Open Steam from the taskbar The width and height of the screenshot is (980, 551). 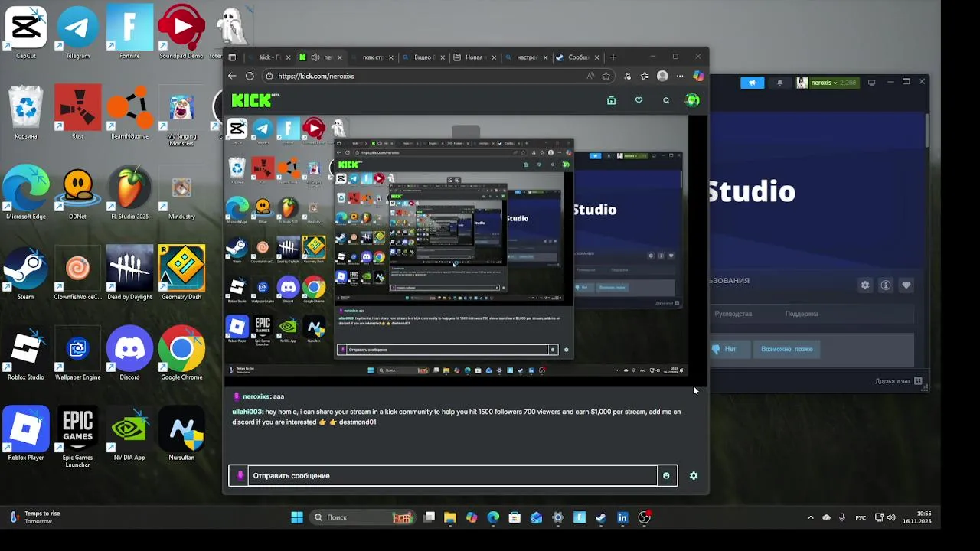tap(601, 518)
